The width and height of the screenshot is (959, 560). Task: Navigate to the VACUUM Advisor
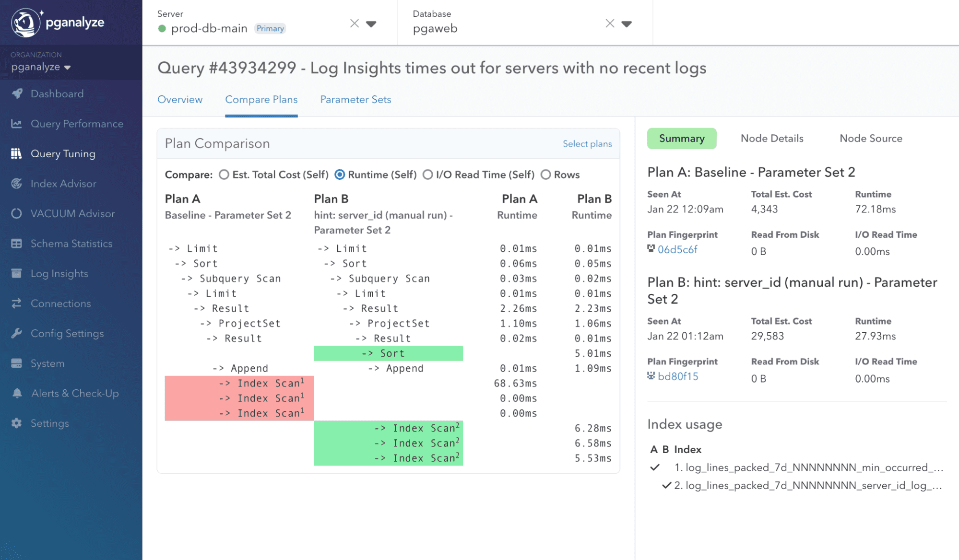(72, 213)
